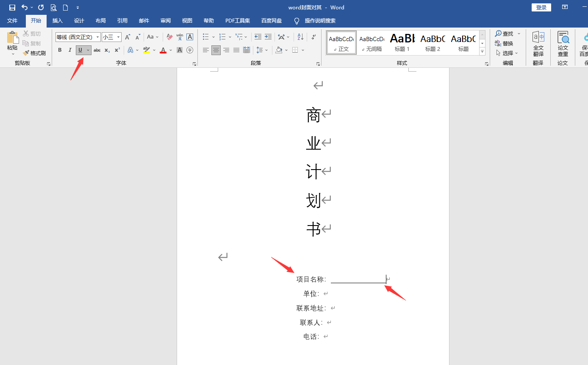Image resolution: width=588 pixels, height=365 pixels.
Task: Align paragraph text right
Action: click(x=226, y=50)
